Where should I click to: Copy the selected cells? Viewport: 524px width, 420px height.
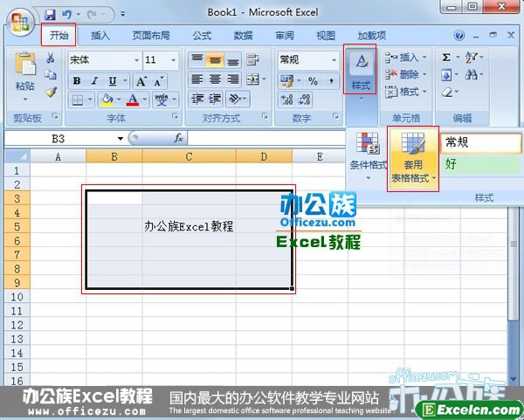(51, 74)
